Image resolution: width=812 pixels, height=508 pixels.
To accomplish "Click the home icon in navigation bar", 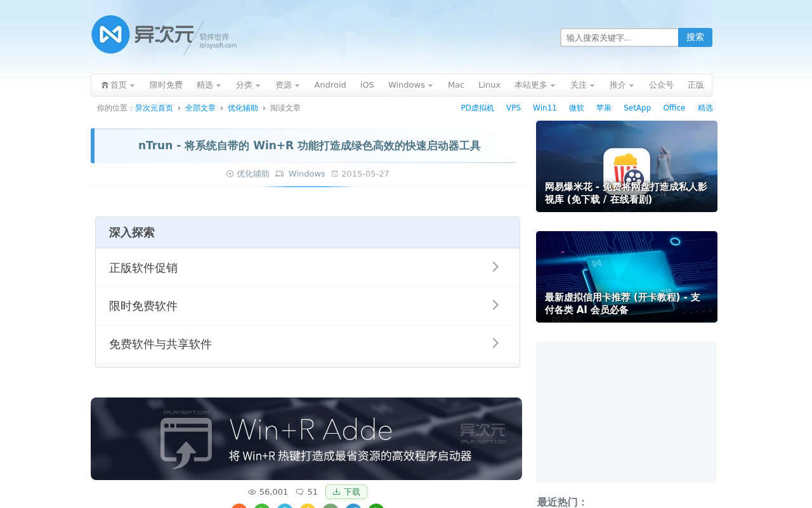I will point(105,85).
